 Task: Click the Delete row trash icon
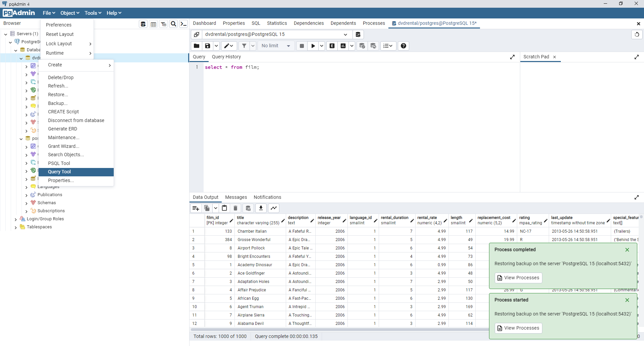(x=235, y=208)
